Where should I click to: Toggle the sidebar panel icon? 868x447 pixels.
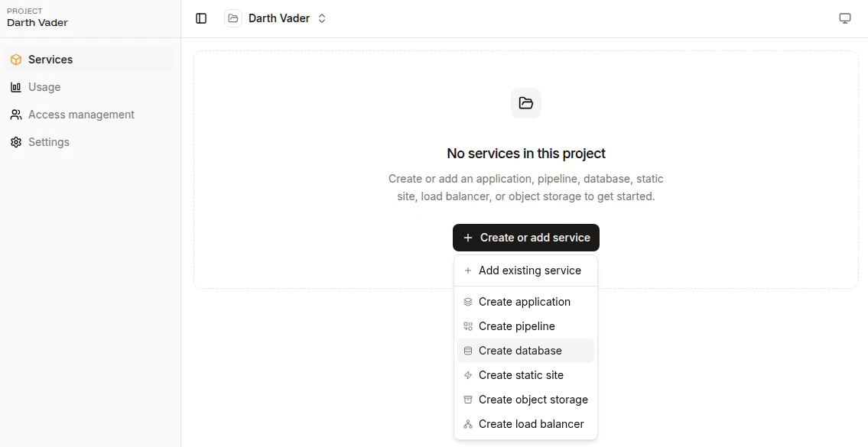pyautogui.click(x=201, y=18)
